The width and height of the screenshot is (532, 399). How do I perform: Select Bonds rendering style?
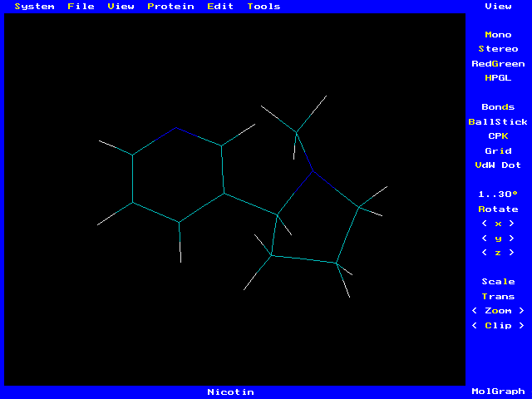[x=498, y=107]
